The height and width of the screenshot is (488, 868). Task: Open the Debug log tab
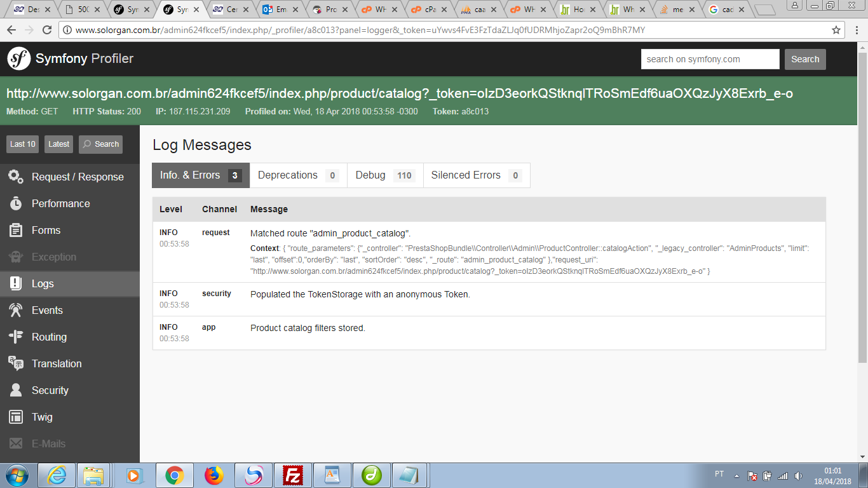click(386, 175)
